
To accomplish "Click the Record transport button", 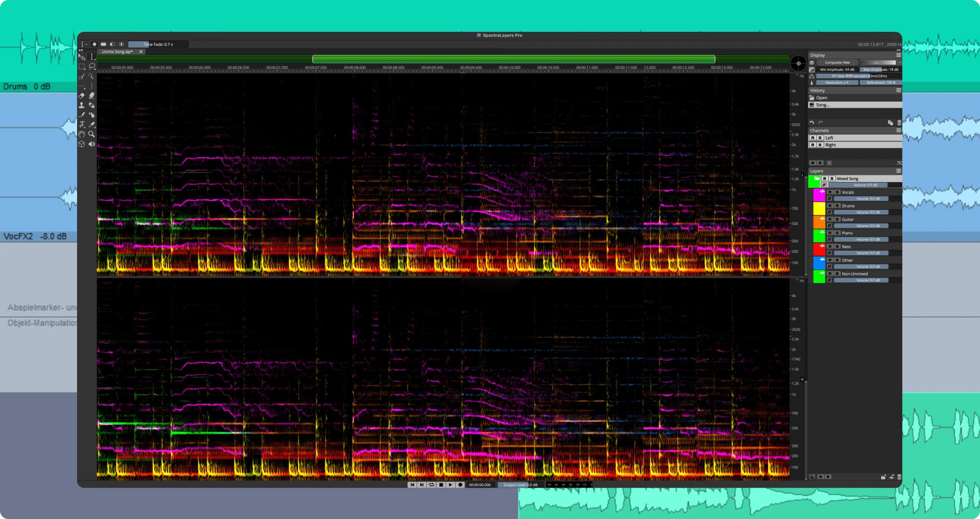I will (x=460, y=484).
